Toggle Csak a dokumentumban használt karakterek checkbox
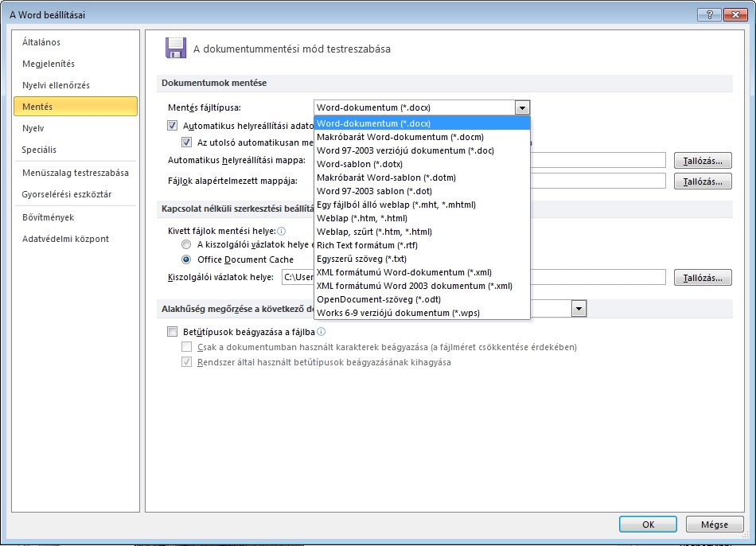The image size is (756, 546). pos(186,347)
